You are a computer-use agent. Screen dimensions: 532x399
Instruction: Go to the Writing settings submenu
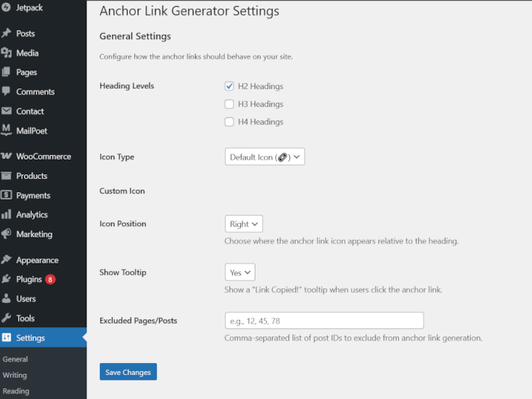point(15,375)
